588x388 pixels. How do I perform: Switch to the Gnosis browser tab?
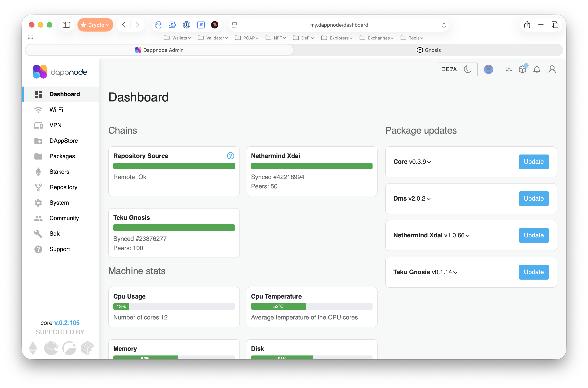[x=428, y=50]
